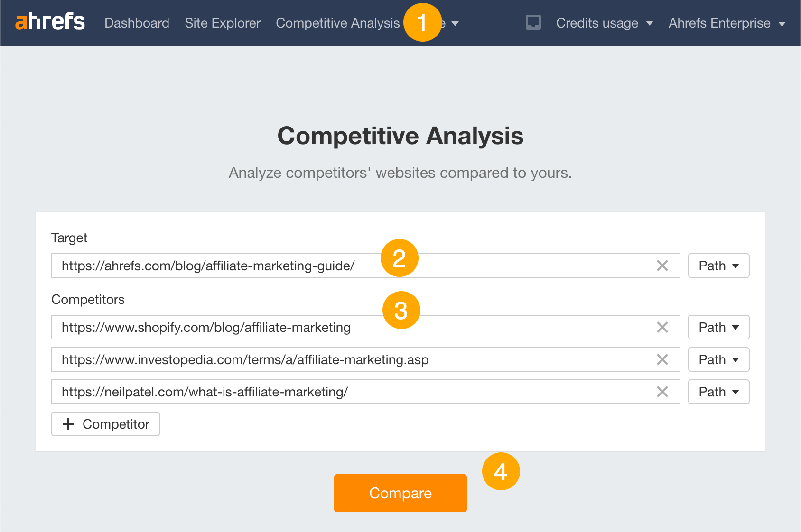Remove the neilpatel.com competitor via the X icon
This screenshot has width=801, height=532.
click(x=662, y=392)
